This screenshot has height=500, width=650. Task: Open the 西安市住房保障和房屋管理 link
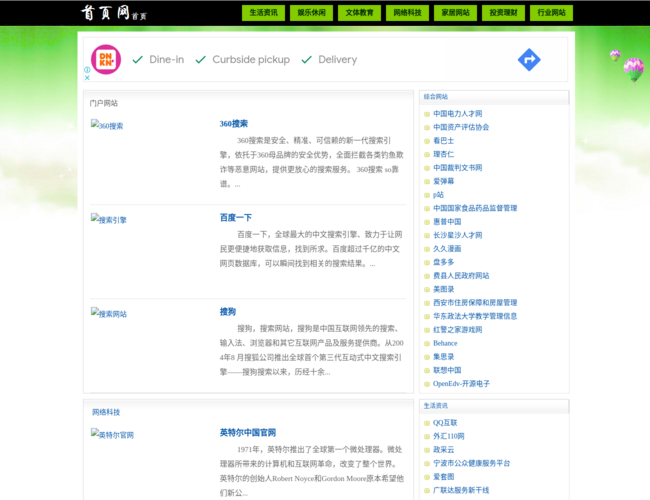coord(475,303)
